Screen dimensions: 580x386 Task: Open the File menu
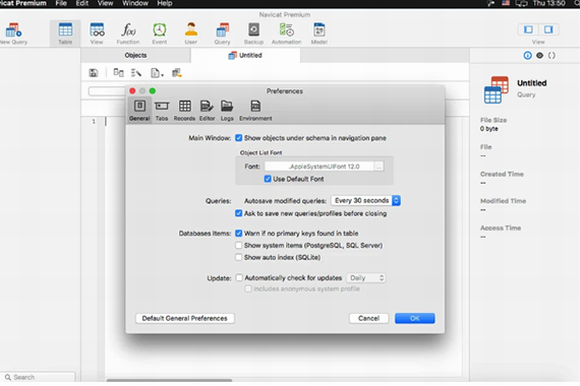pyautogui.click(x=61, y=3)
